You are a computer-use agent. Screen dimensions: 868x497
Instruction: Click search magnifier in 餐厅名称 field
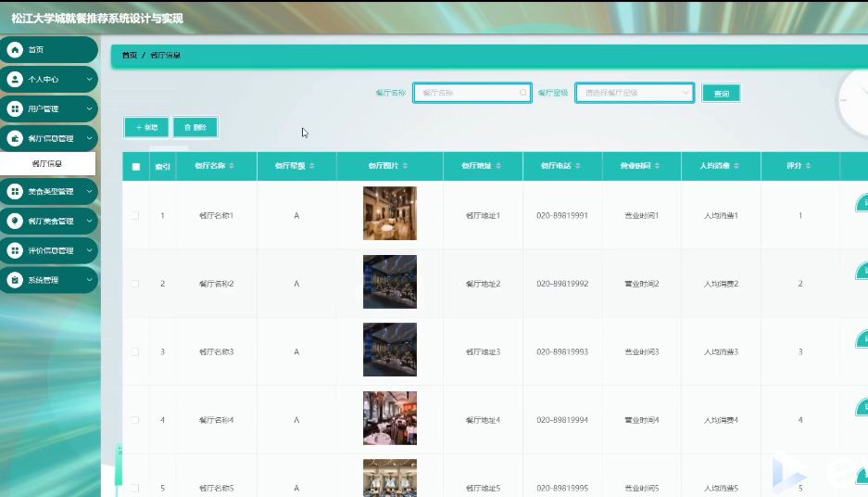click(x=522, y=93)
